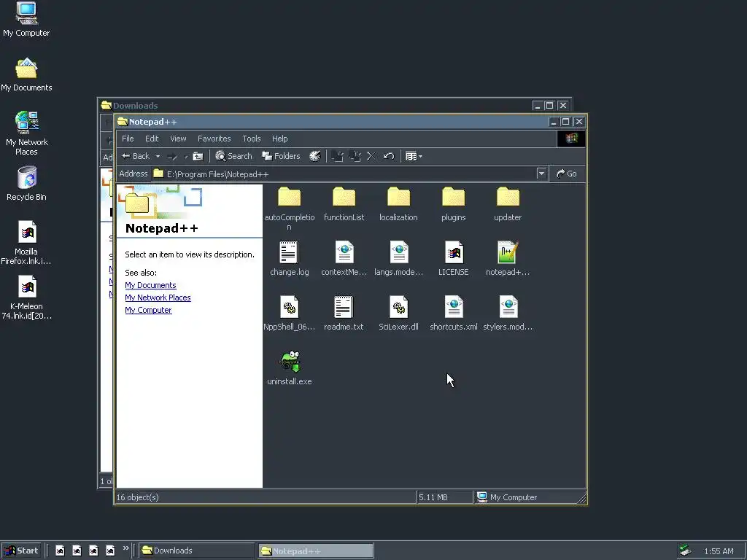Click the Forward arrow toolbar button
The width and height of the screenshot is (747, 560).
(172, 156)
